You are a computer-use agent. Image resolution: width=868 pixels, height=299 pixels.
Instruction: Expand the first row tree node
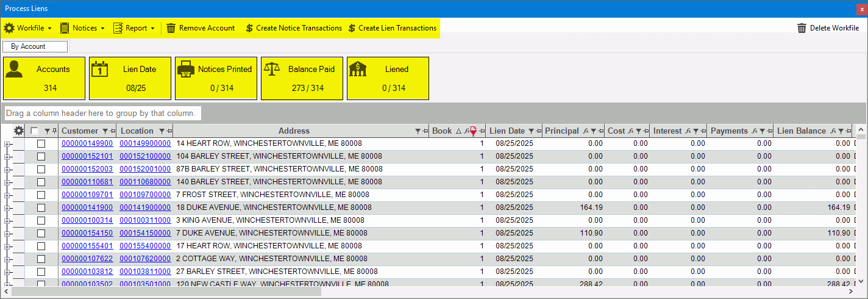[x=7, y=144]
